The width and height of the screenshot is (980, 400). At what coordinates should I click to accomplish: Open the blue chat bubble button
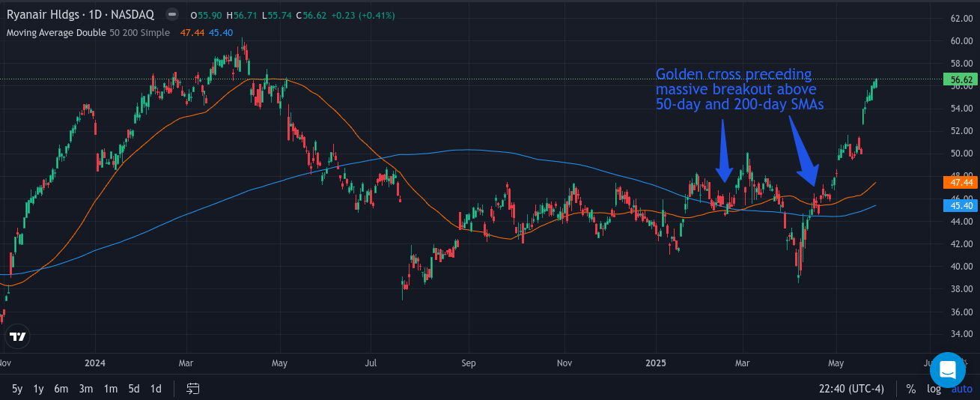tap(948, 370)
